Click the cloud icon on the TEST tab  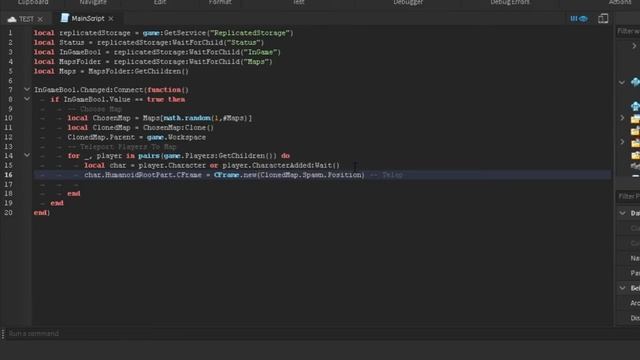(12, 19)
